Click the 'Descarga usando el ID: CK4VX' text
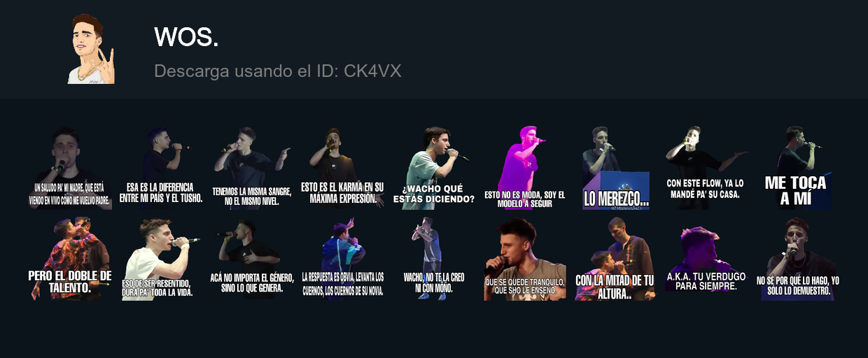The image size is (868, 358). point(278,71)
